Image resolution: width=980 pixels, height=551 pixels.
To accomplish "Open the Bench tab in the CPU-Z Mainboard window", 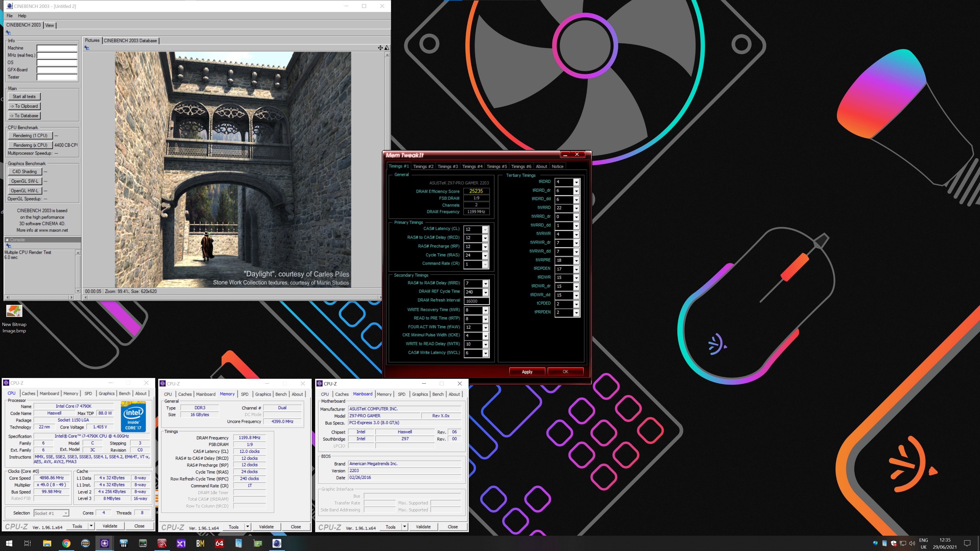I will pyautogui.click(x=438, y=394).
